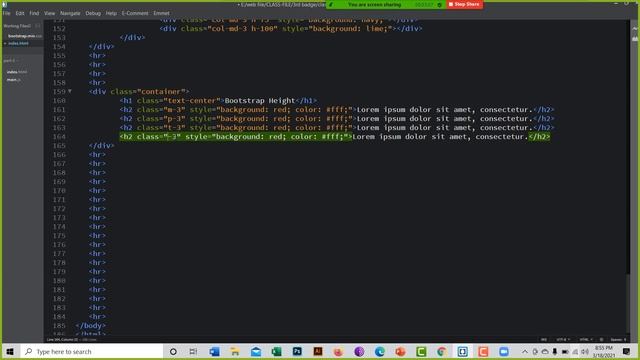Open Microsoft Word from the taskbar
The image size is (640, 360).
[x=214, y=351]
